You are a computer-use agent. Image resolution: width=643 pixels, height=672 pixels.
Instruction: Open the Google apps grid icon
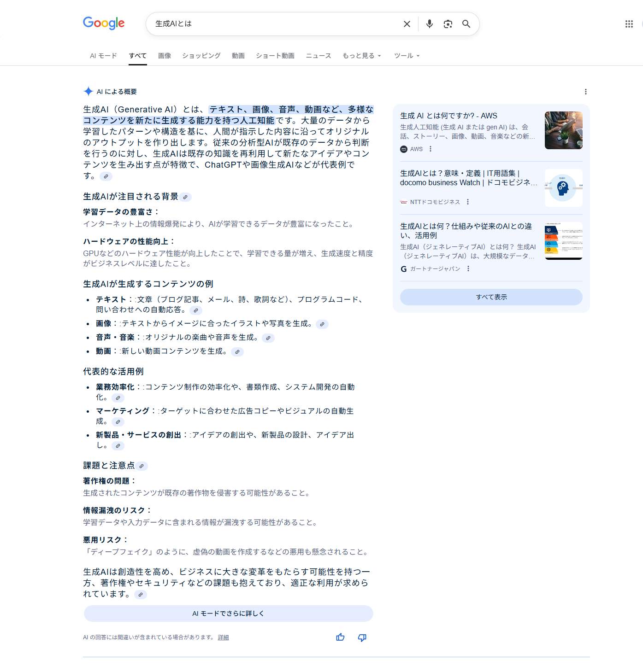tap(629, 24)
